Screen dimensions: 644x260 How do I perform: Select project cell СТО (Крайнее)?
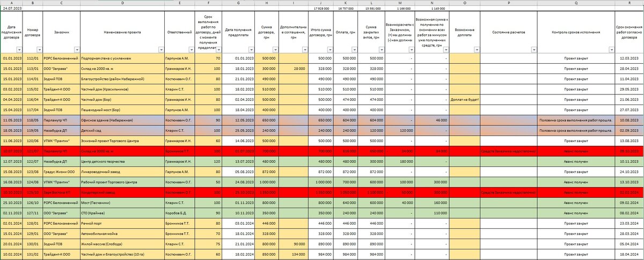click(123, 213)
